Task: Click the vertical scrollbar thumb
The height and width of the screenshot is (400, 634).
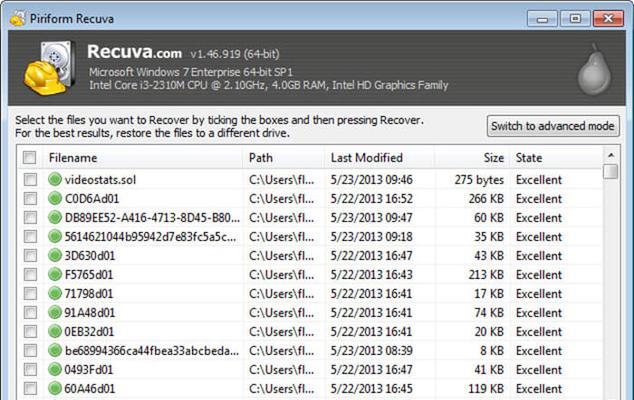Action: [x=611, y=171]
